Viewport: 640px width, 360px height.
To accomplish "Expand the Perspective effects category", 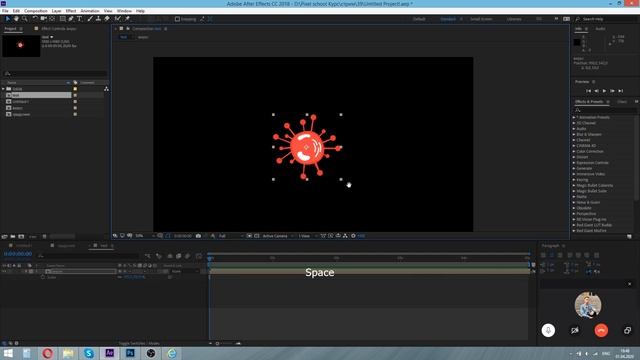I will click(x=574, y=213).
